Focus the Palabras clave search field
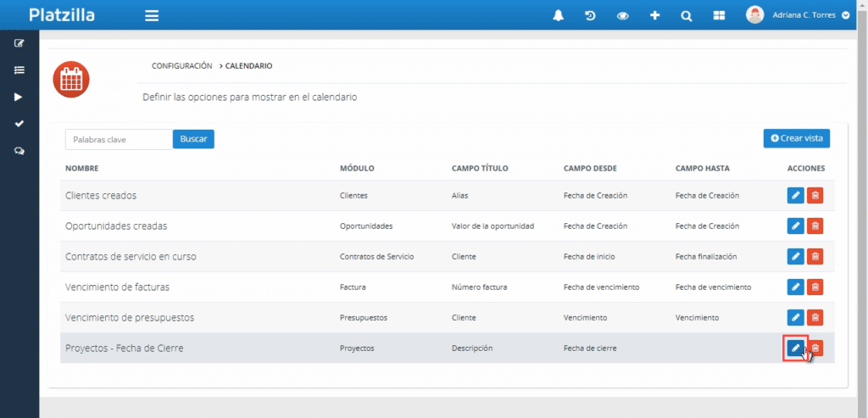Screen dimensions: 868x418 click(x=119, y=139)
